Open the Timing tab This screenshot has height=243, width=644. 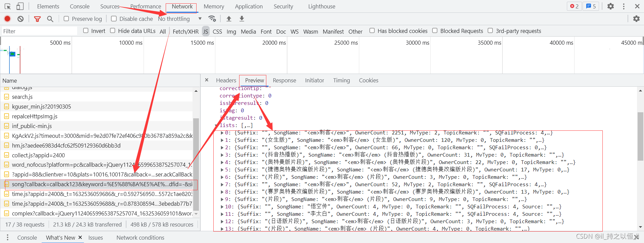(x=341, y=80)
